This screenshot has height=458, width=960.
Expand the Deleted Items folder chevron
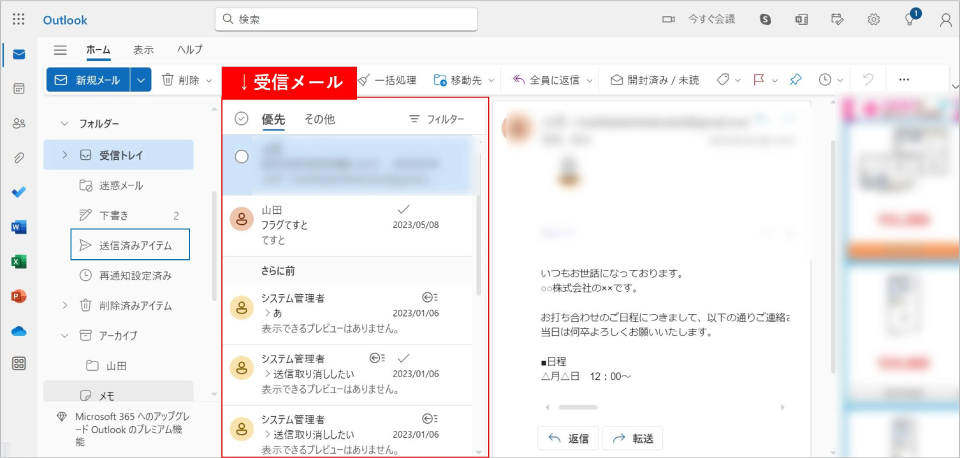(65, 306)
